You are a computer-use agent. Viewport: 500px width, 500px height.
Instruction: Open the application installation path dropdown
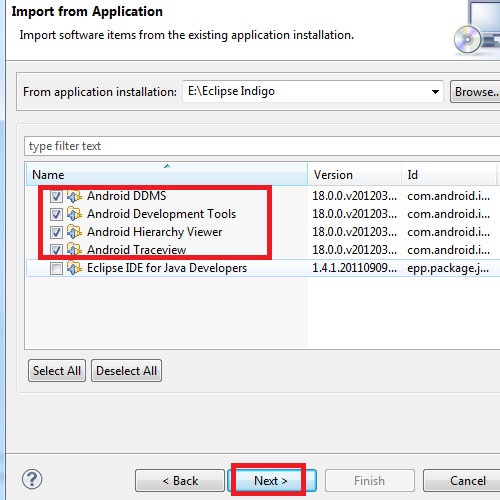point(435,92)
